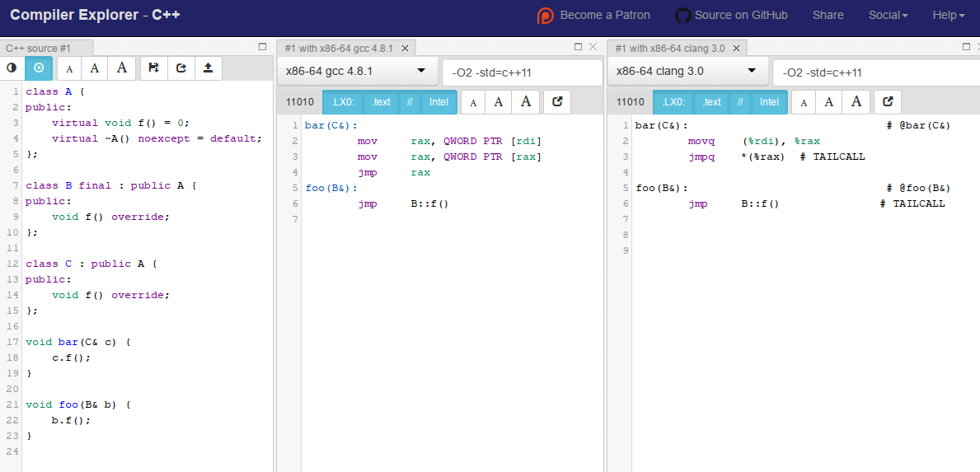The width and height of the screenshot is (980, 472).
Task: Click the save-to-file icon in source toolbar
Action: click(153, 68)
